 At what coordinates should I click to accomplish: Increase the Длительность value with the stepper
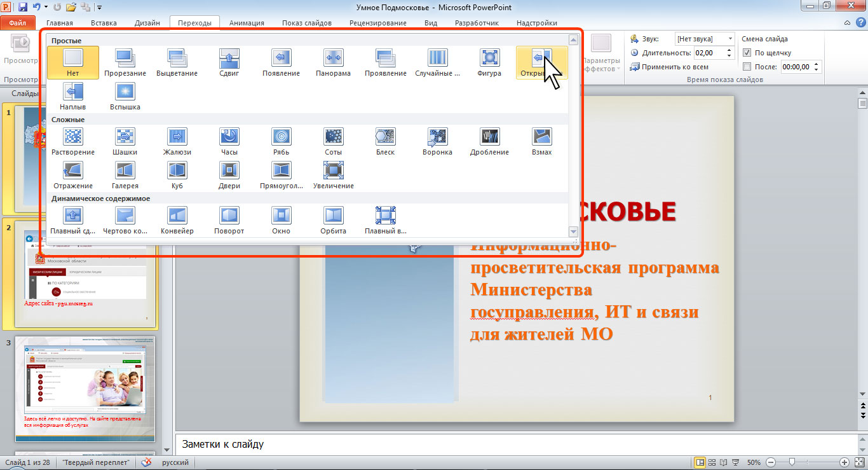[x=729, y=50]
